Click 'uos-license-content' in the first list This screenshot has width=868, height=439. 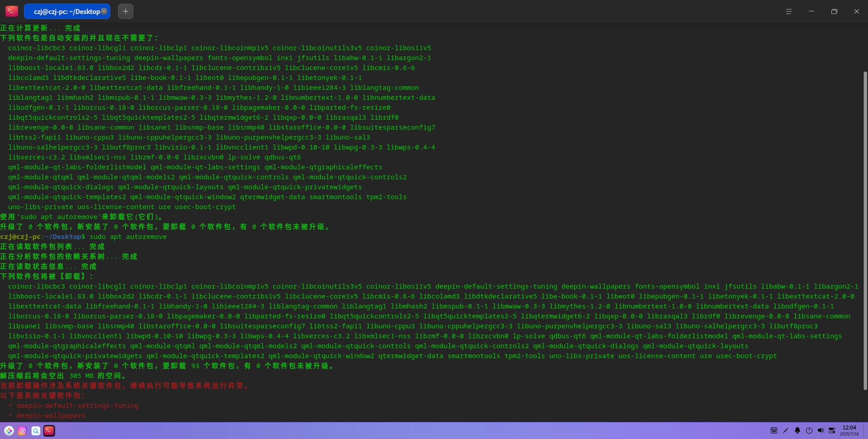pos(116,207)
